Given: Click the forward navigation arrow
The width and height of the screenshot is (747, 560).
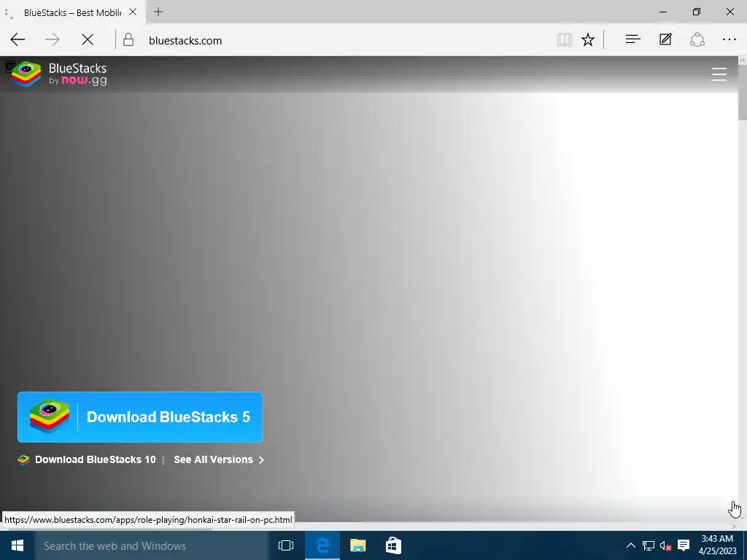Looking at the screenshot, I should (x=53, y=39).
